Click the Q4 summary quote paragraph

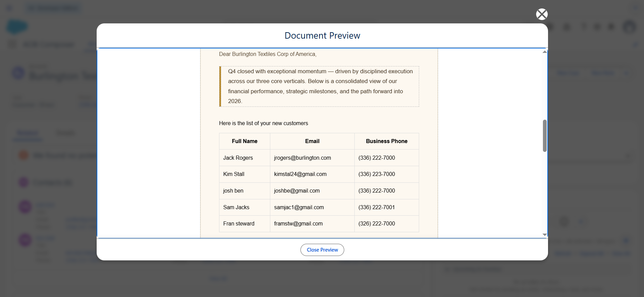pyautogui.click(x=319, y=86)
